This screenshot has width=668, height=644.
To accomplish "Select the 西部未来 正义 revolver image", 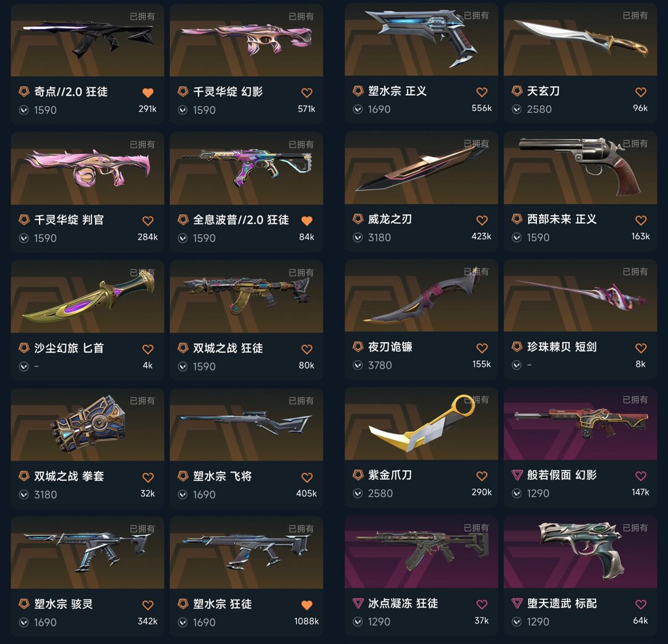I will tap(580, 168).
